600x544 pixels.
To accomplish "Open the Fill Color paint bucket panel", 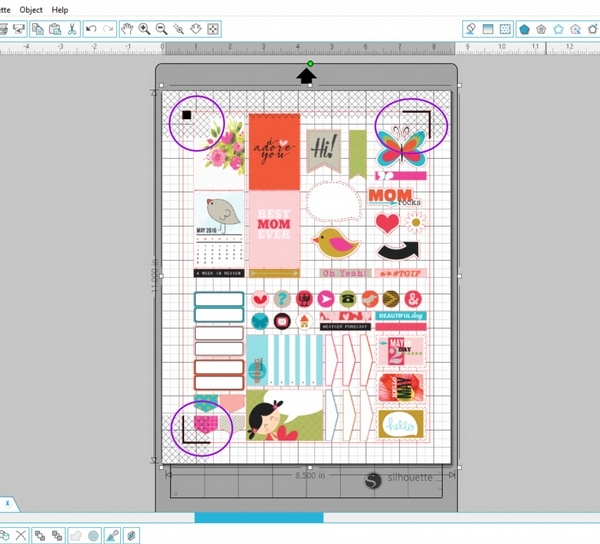I will (471, 29).
